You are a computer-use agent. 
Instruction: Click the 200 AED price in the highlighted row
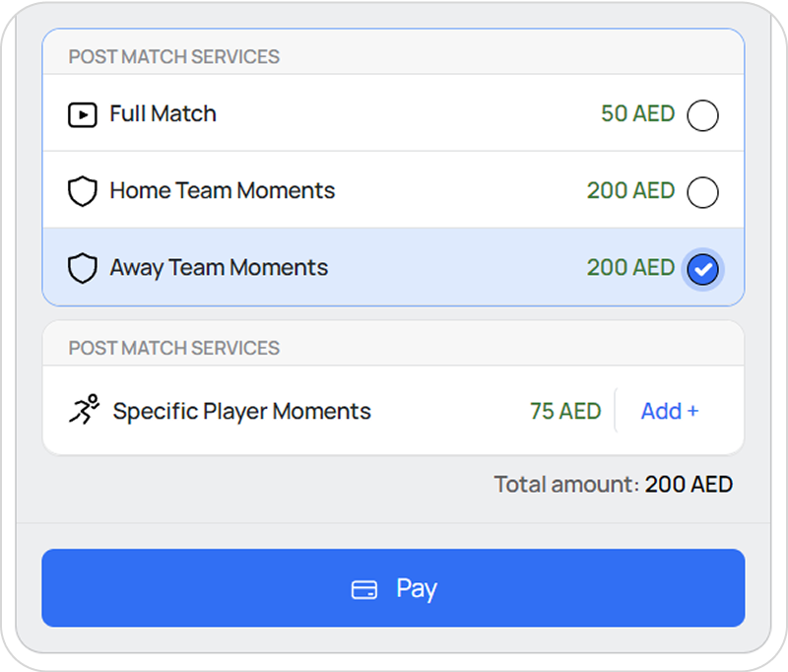(x=630, y=268)
